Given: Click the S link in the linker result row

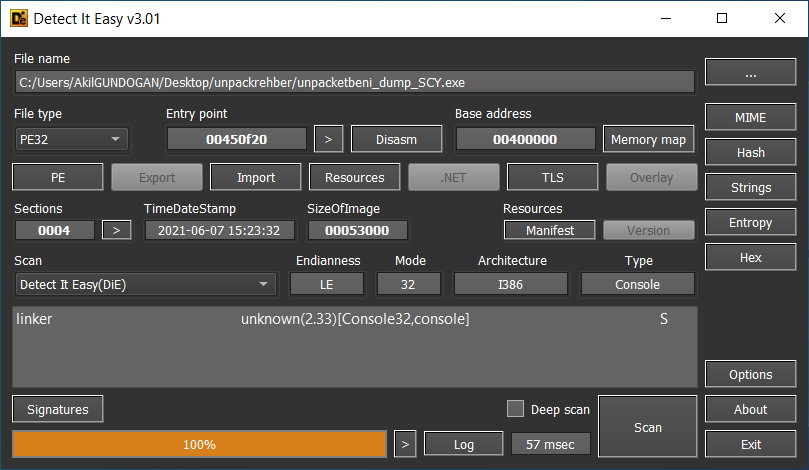Looking at the screenshot, I should pos(664,319).
